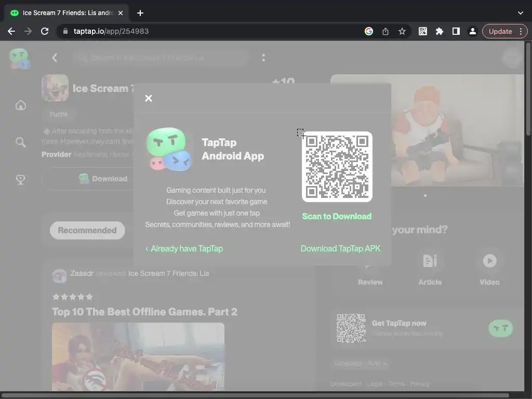Click Get TapTap now text

(399, 323)
